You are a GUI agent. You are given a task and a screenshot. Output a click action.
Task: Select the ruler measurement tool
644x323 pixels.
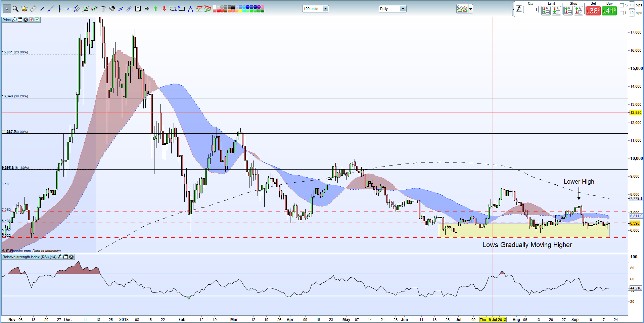coord(33,9)
